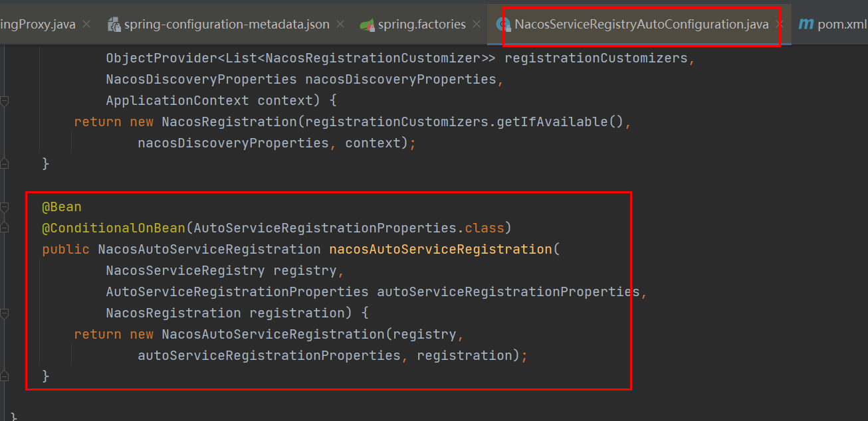Close the spring-configuration-metadata.json tab
Viewport: 868px width, 421px height.
(x=340, y=25)
